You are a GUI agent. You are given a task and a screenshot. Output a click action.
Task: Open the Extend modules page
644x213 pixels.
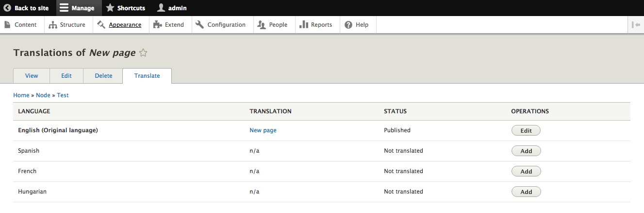pos(169,25)
